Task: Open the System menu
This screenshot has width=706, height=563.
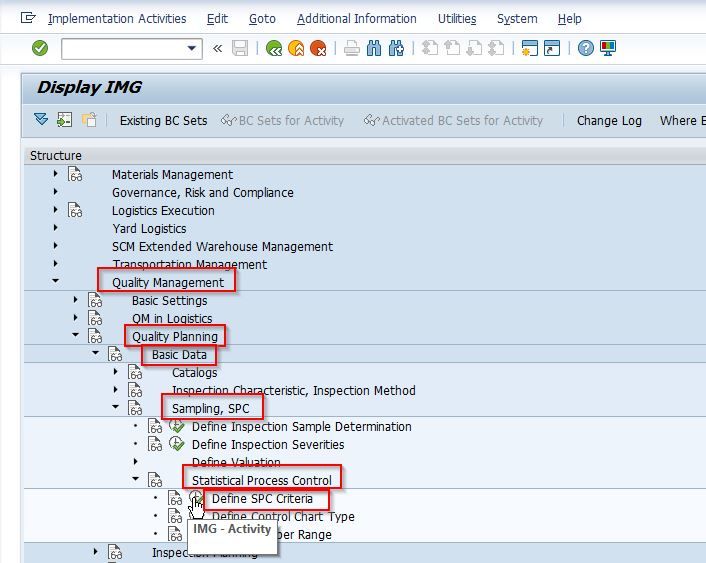Action: [x=517, y=19]
